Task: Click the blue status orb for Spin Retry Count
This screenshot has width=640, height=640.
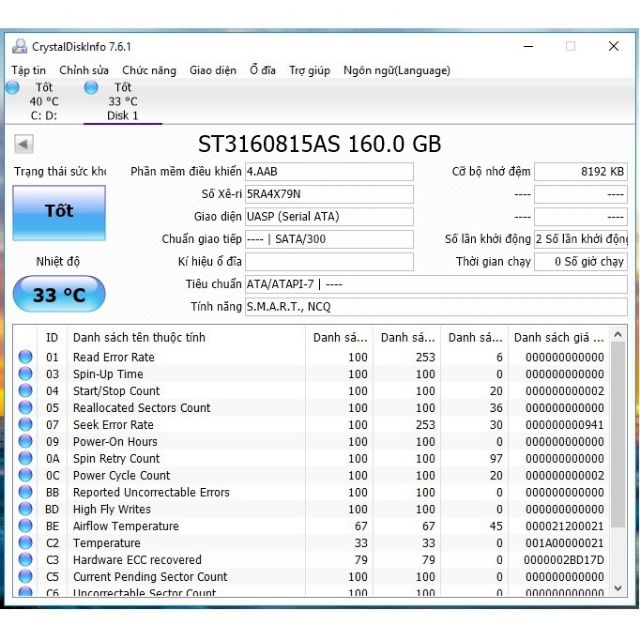Action: [25, 458]
